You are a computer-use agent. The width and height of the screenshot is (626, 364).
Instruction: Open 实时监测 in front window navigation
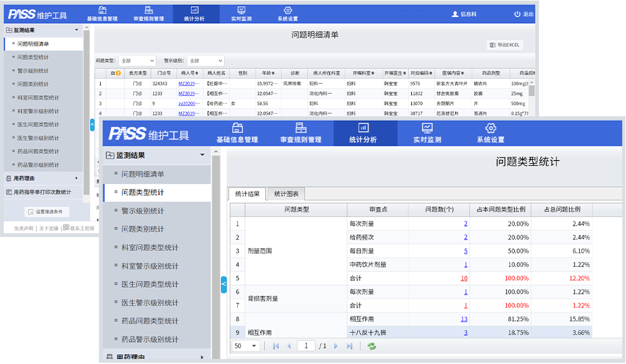pyautogui.click(x=427, y=133)
